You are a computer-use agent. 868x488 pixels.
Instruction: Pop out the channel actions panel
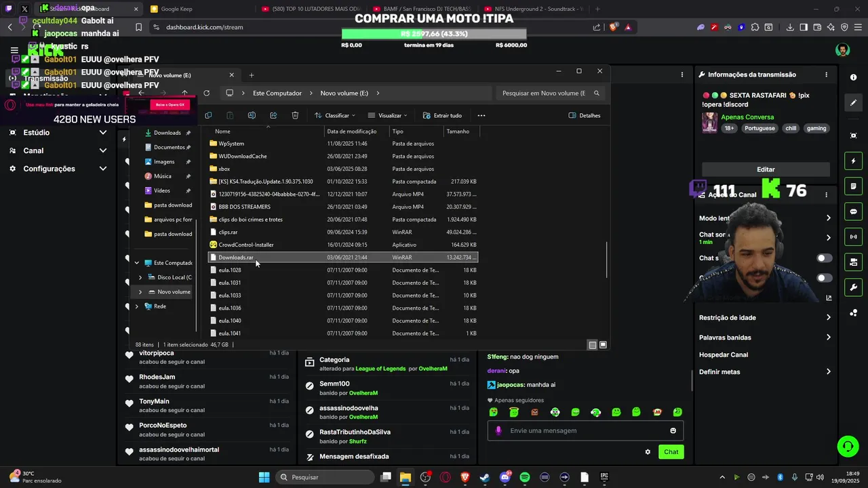click(829, 298)
